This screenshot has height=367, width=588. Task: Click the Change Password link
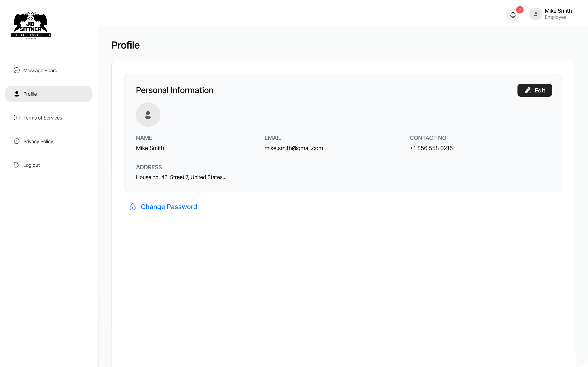(x=169, y=207)
